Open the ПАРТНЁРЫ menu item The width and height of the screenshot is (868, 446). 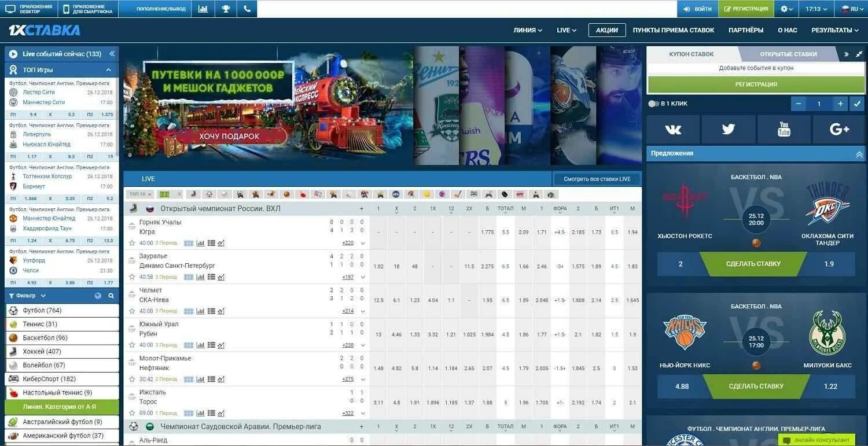tap(746, 30)
